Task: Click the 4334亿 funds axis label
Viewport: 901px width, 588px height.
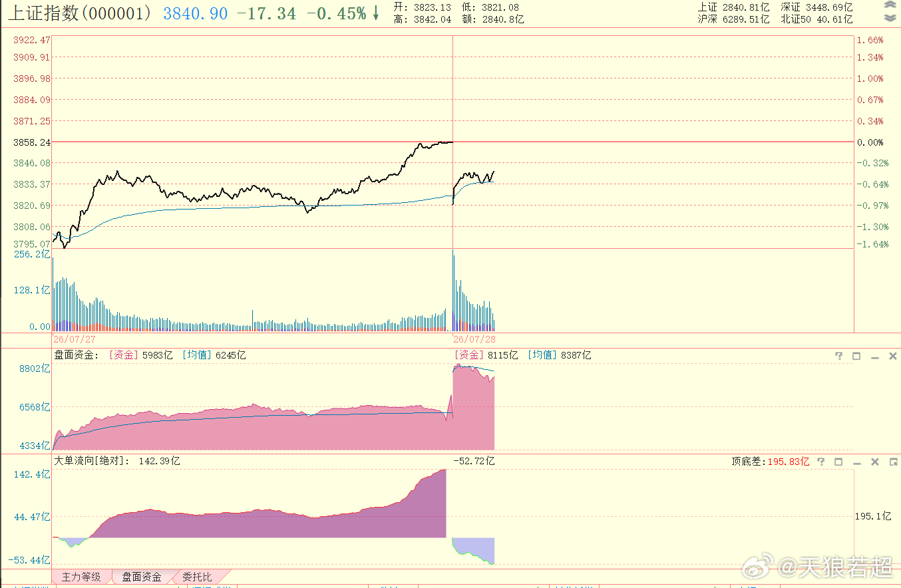Action: tap(35, 446)
